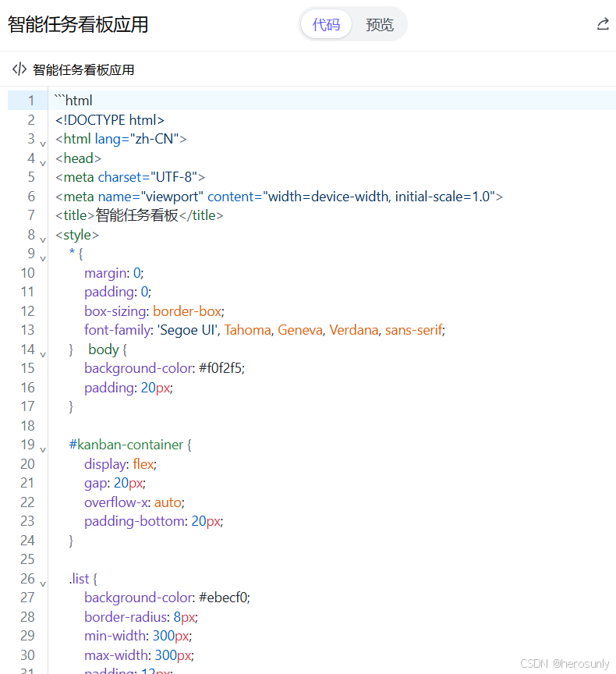The image size is (616, 674).
Task: Collapse the html tag fold on line 3
Action: pyautogui.click(x=43, y=144)
